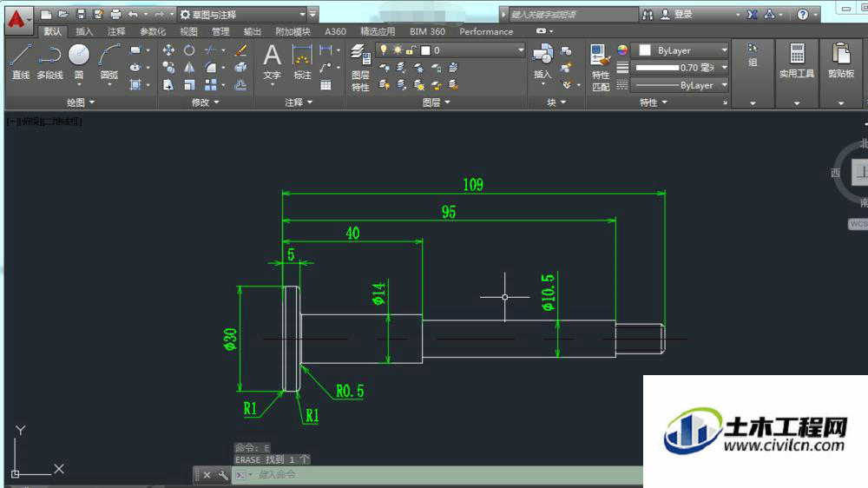
Task: Expand the 块 panel
Action: (556, 102)
